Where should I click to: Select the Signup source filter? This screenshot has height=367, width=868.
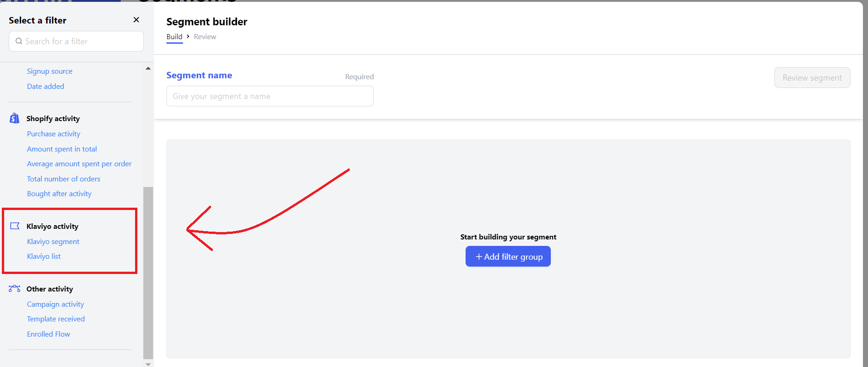point(49,71)
